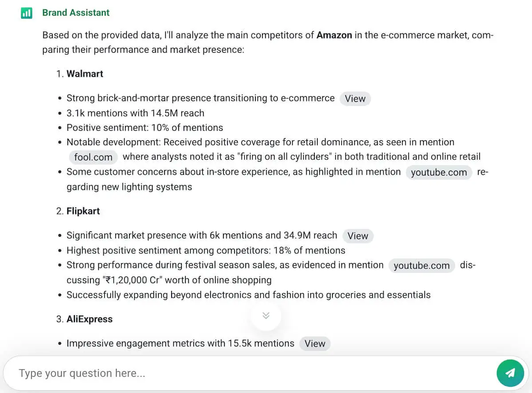Submit the question with the send button
The width and height of the screenshot is (532, 393).
510,373
